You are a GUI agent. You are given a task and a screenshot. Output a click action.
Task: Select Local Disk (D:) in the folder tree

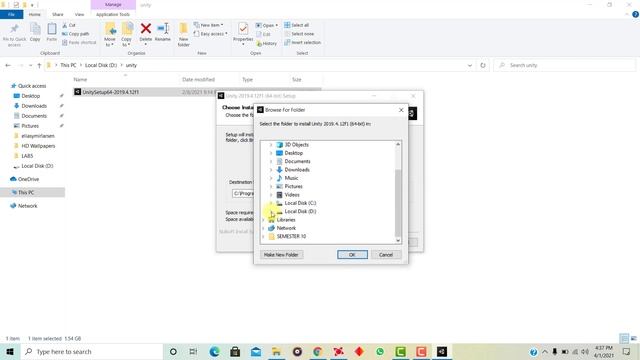300,211
